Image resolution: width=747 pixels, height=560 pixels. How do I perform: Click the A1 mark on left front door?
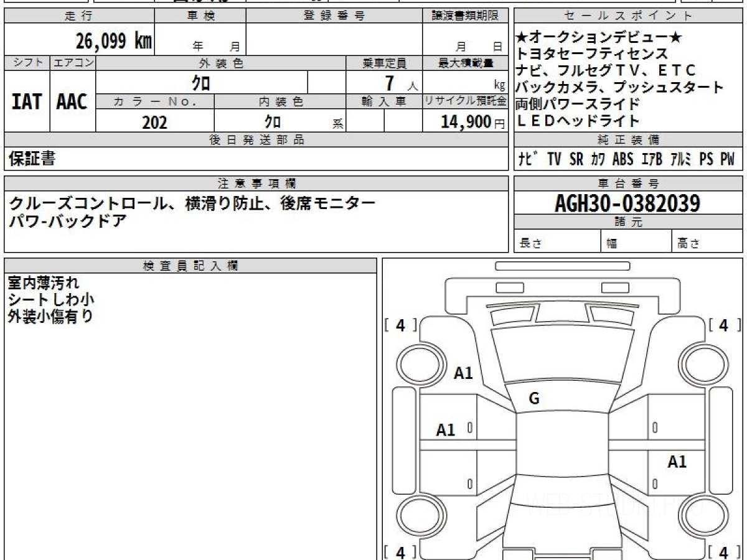(x=446, y=429)
